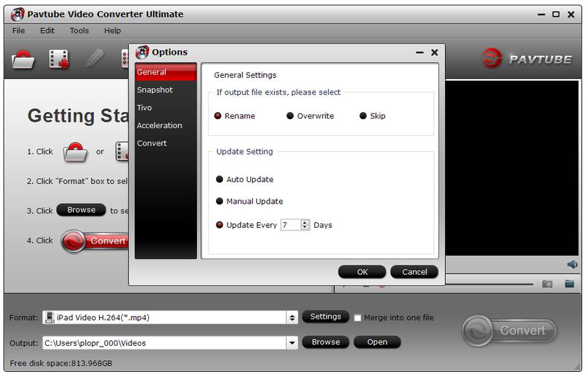
Task: Switch to the General options tab
Action: (165, 72)
